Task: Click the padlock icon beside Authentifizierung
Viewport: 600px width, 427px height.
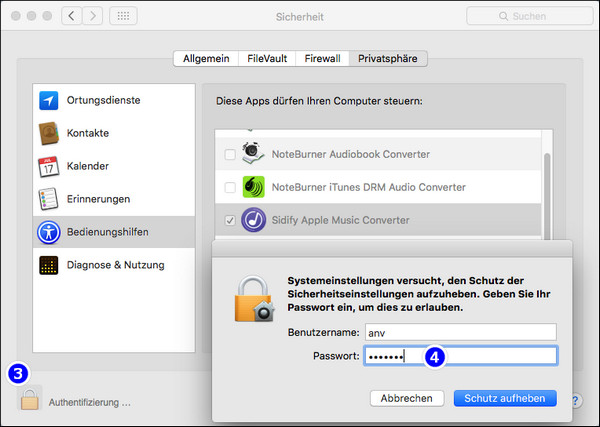Action: coord(29,399)
